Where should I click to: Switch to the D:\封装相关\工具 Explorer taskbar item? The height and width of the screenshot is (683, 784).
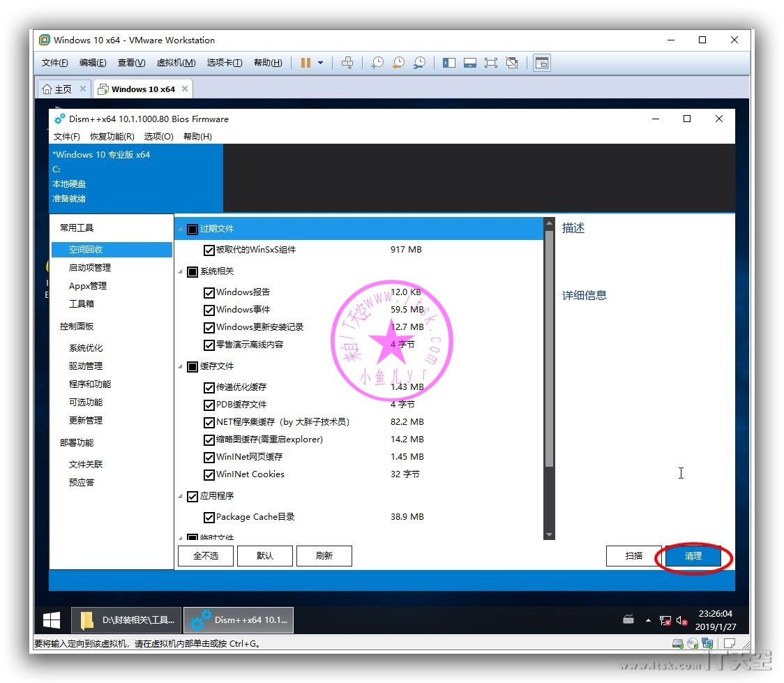[x=127, y=620]
